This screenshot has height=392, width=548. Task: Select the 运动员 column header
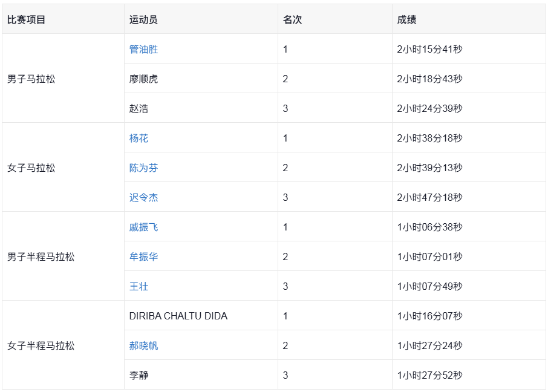click(201, 19)
